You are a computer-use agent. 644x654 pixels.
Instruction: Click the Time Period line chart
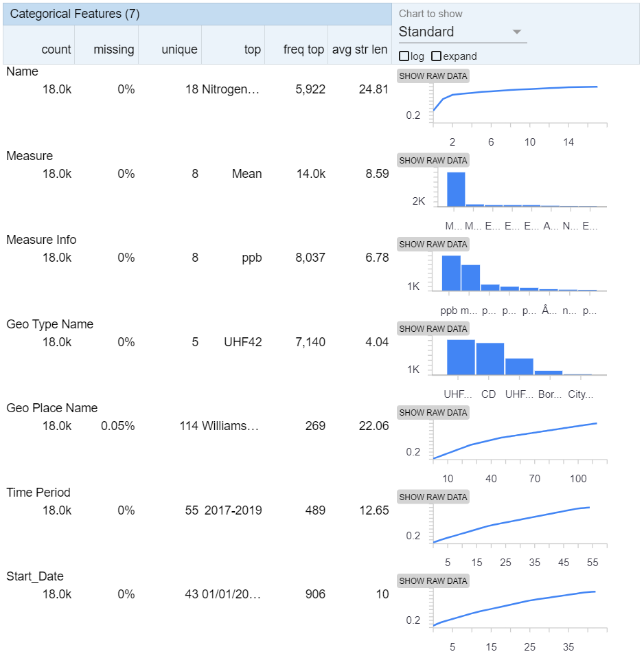511,525
